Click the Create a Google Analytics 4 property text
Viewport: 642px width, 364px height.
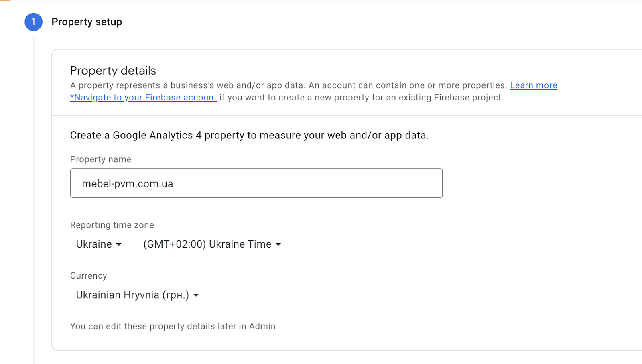(x=249, y=136)
